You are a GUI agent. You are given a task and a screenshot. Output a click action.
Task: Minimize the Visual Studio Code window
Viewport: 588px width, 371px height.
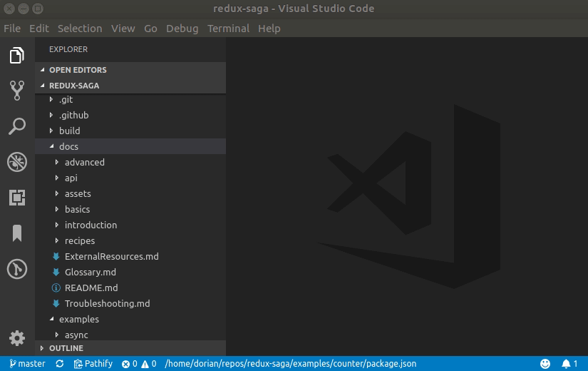(x=24, y=9)
